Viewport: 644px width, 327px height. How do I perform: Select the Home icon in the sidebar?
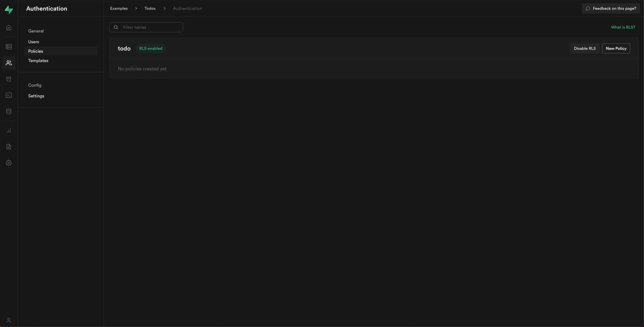pos(8,27)
